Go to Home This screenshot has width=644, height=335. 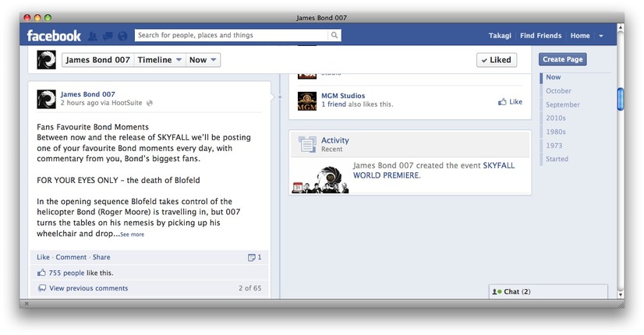click(580, 36)
